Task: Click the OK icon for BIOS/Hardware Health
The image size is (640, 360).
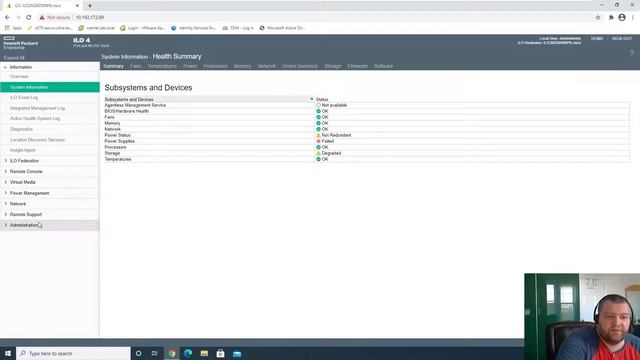Action: click(318, 111)
